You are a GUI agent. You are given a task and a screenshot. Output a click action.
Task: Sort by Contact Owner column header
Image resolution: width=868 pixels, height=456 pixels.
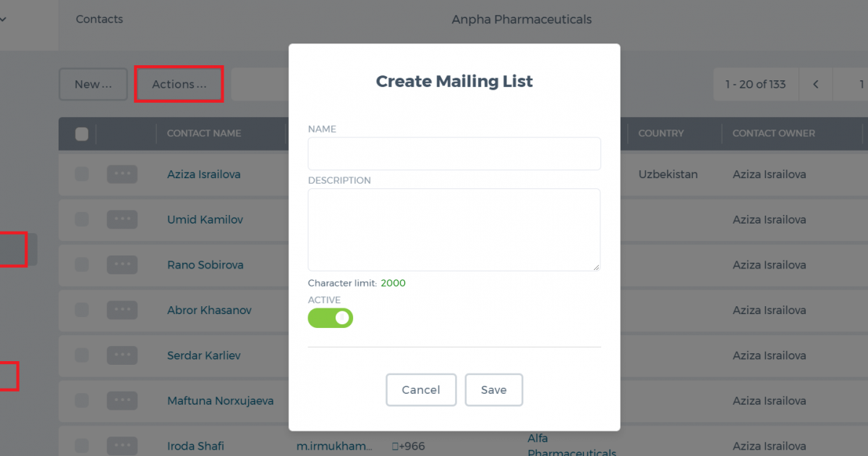tap(773, 133)
